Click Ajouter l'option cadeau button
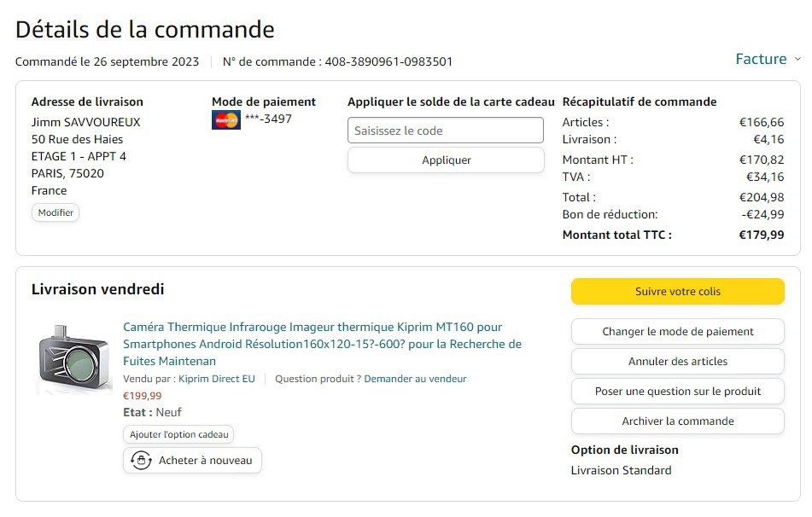 click(178, 435)
